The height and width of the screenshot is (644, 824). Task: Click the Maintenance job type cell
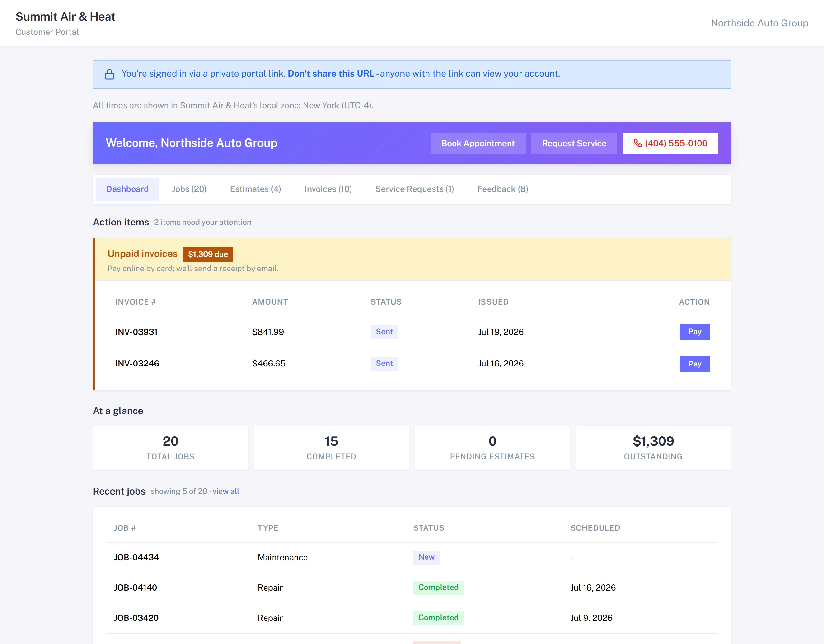283,557
